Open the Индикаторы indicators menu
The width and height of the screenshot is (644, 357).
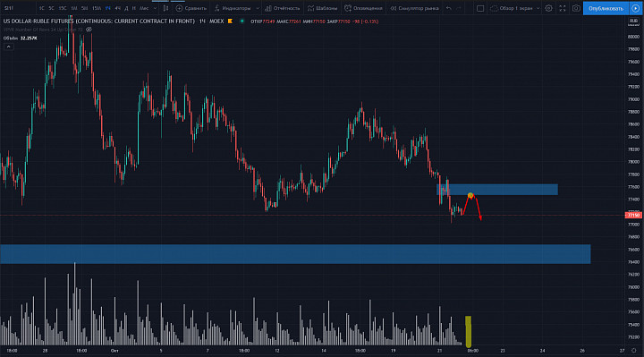coord(233,8)
